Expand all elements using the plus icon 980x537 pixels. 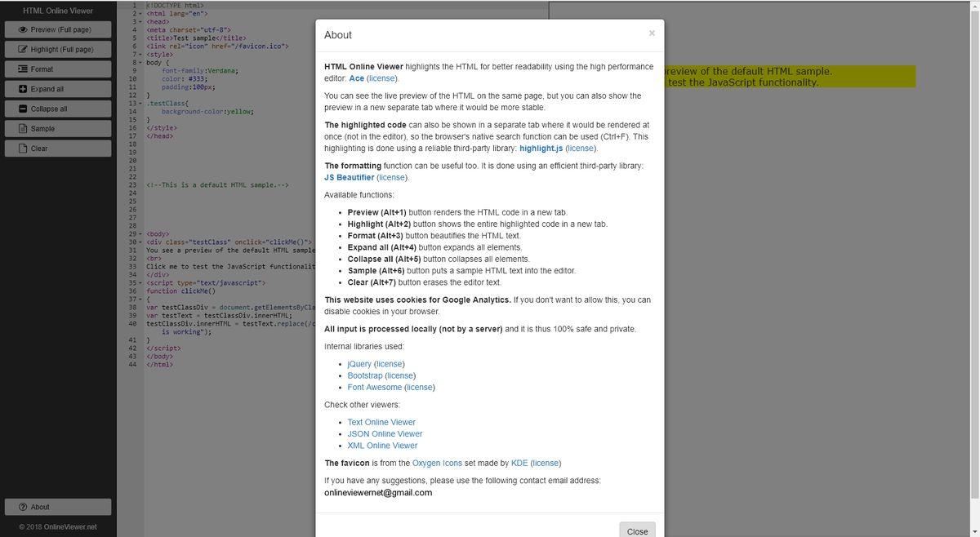tap(57, 89)
